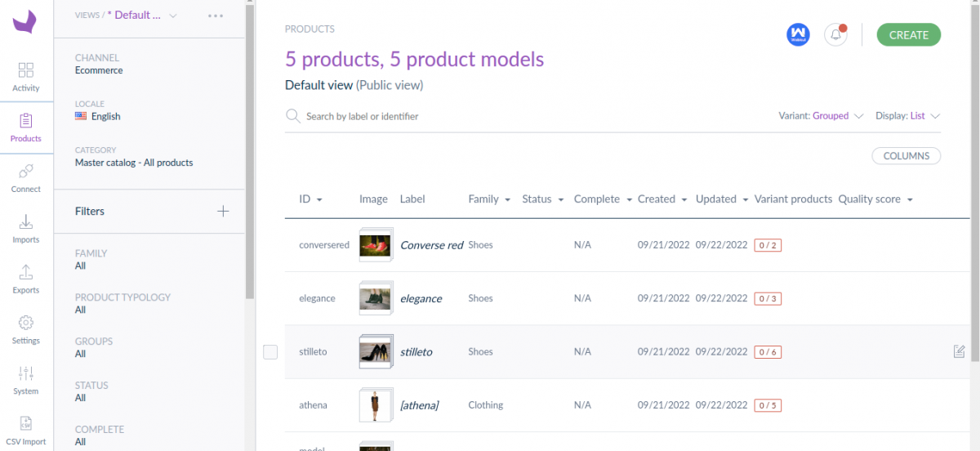This screenshot has width=980, height=451.
Task: Sort by Quality score column
Action: tap(875, 199)
